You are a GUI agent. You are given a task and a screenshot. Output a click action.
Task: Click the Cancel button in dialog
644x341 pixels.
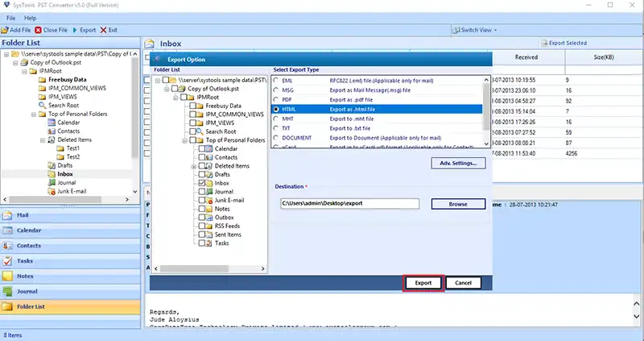tap(463, 283)
